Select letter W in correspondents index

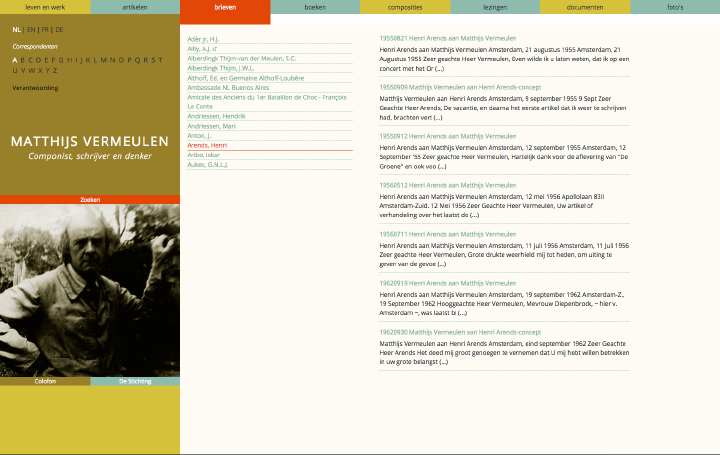point(32,71)
